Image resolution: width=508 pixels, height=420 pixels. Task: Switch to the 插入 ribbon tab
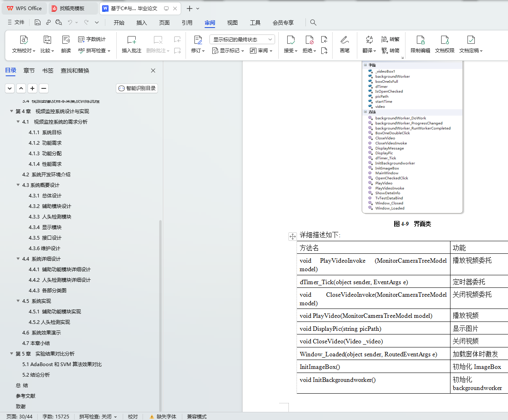point(142,23)
